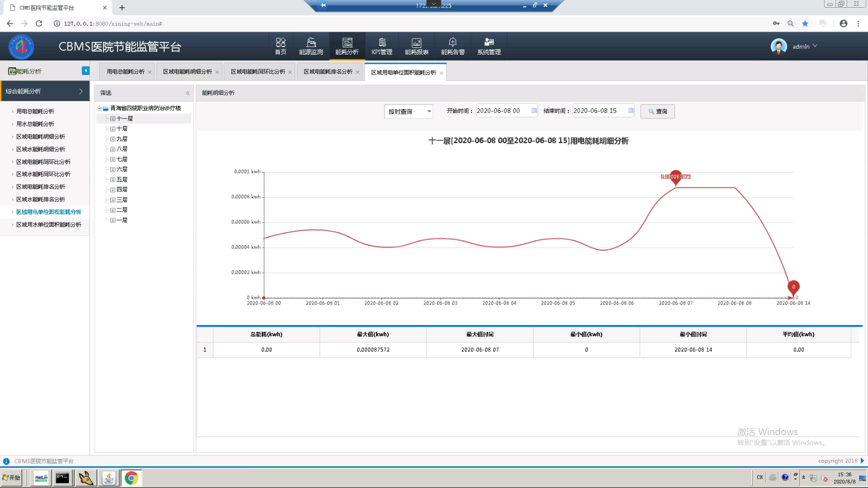
Task: Select the 区域用电单位面积能耗分析 tab
Action: coord(403,73)
